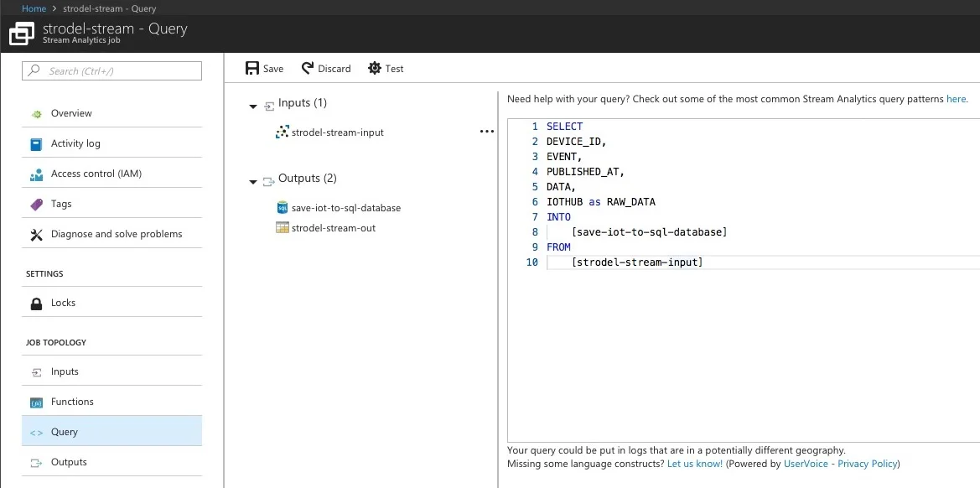This screenshot has width=980, height=488.
Task: Follow the Home breadcrumb link
Action: 34,8
